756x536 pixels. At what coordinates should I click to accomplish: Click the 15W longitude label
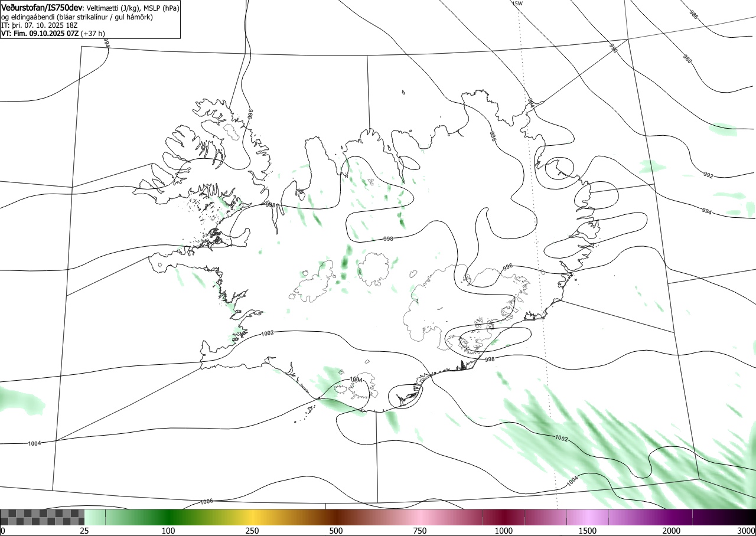point(517,4)
